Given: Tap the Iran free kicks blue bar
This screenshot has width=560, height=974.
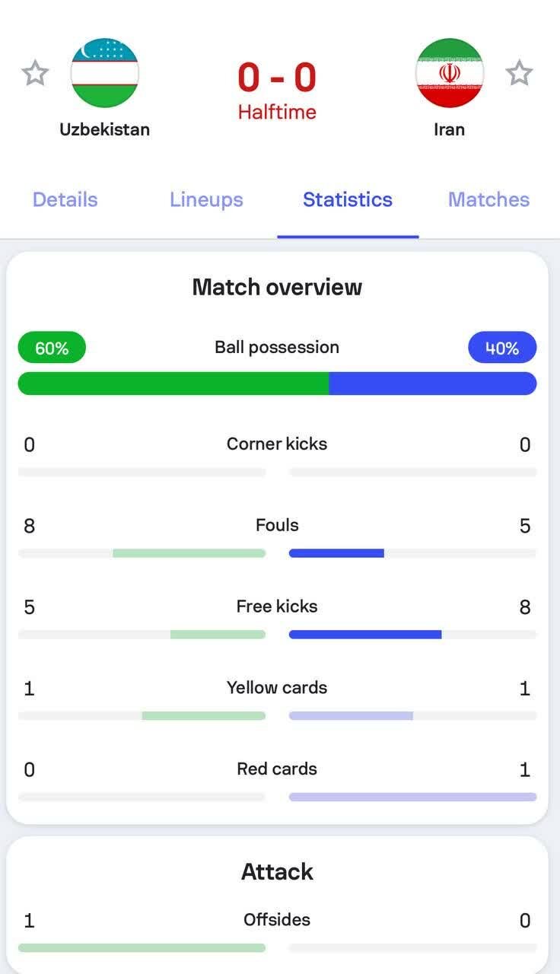Looking at the screenshot, I should (x=365, y=635).
